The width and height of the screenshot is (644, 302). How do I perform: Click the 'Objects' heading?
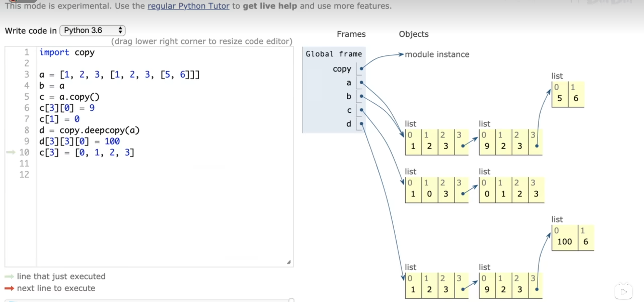point(413,34)
